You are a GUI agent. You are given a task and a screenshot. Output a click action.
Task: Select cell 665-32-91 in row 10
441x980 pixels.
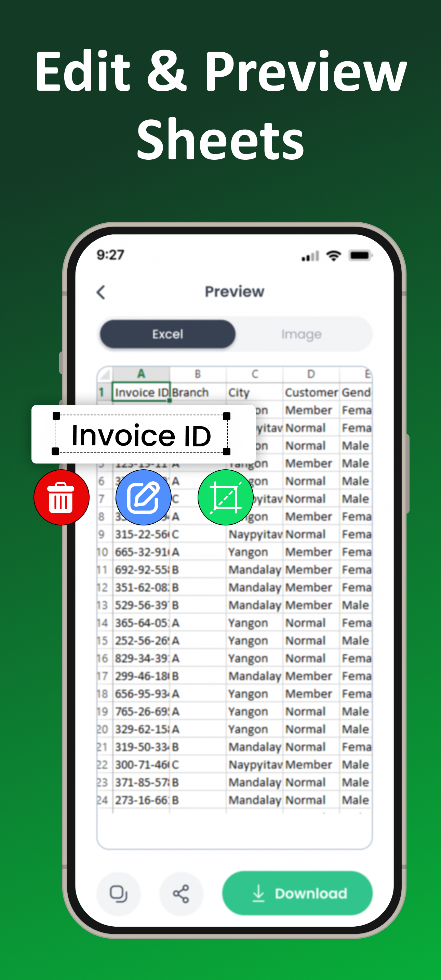coord(141,552)
